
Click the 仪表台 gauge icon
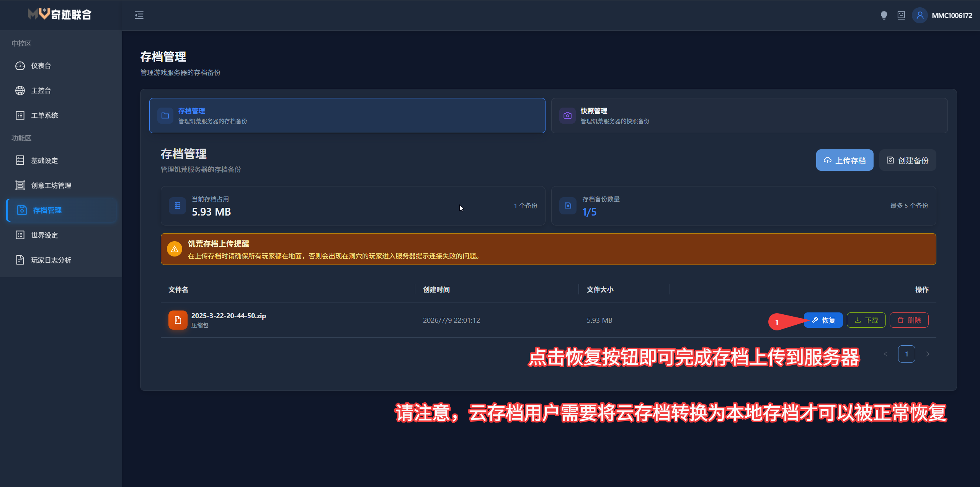[20, 66]
